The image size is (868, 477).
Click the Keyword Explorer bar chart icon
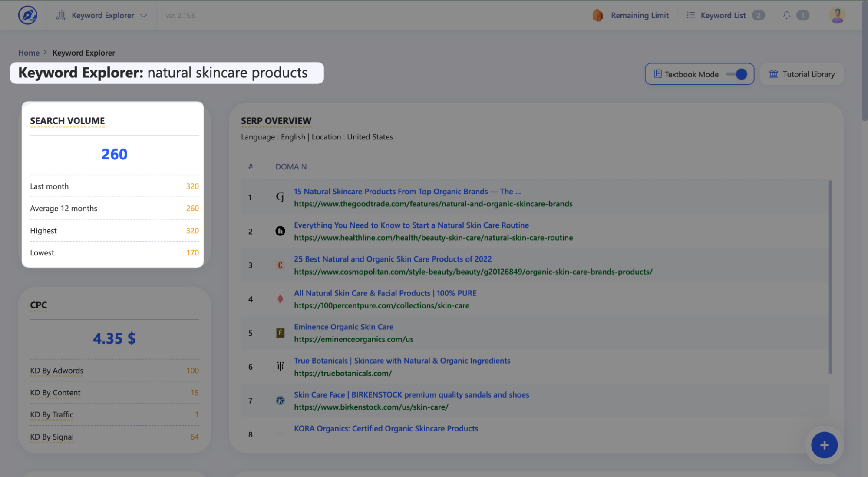coord(61,15)
